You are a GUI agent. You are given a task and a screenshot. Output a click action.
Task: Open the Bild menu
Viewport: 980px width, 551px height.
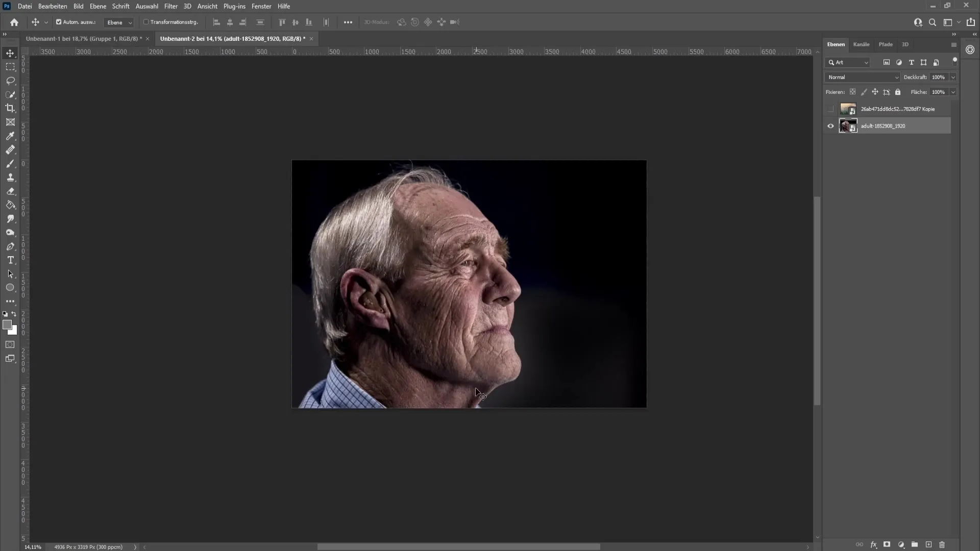click(78, 6)
